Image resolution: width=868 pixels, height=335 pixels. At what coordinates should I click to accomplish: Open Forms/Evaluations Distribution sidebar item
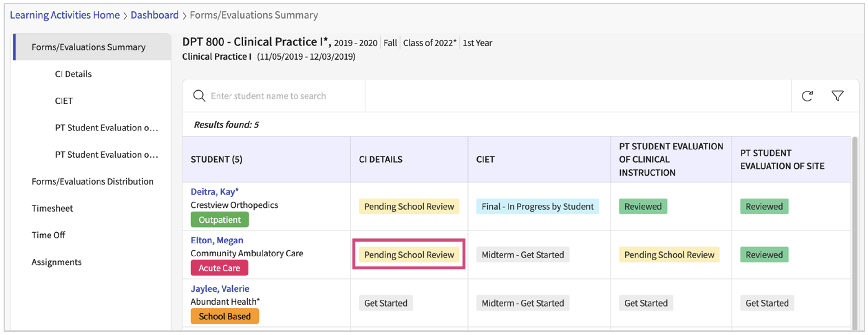(92, 181)
